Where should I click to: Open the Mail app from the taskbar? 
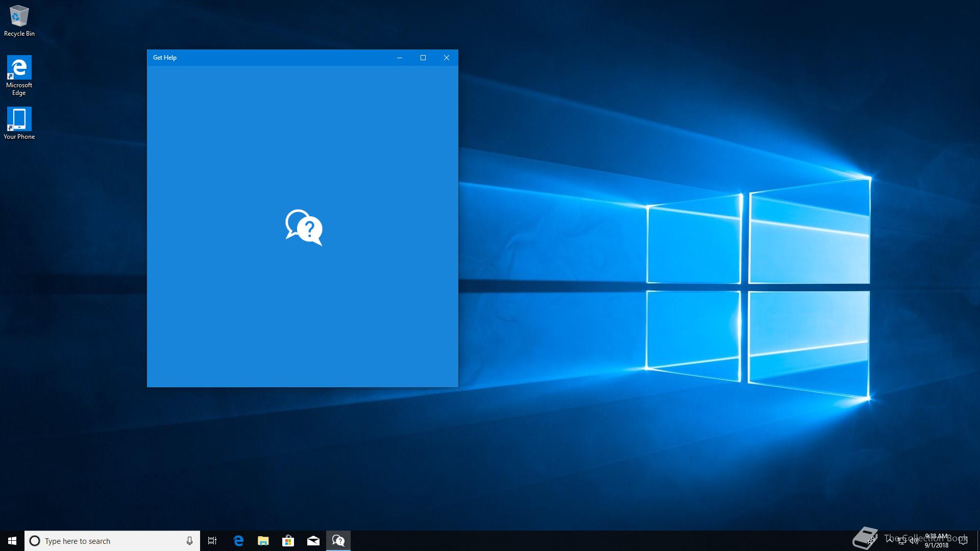pyautogui.click(x=313, y=541)
